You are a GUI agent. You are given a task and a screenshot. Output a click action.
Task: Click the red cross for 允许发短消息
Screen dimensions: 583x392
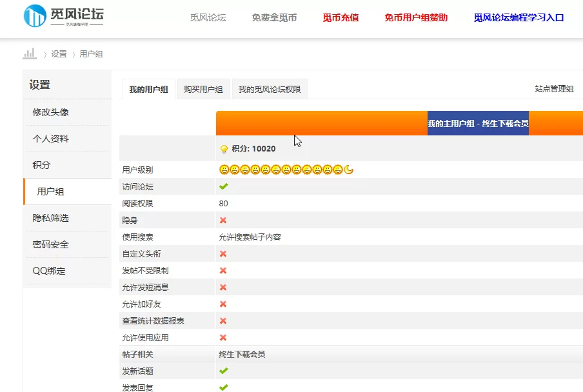tap(223, 287)
